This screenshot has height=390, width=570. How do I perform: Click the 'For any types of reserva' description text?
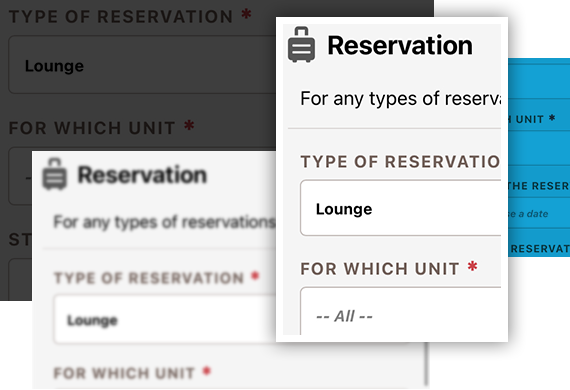(x=400, y=98)
